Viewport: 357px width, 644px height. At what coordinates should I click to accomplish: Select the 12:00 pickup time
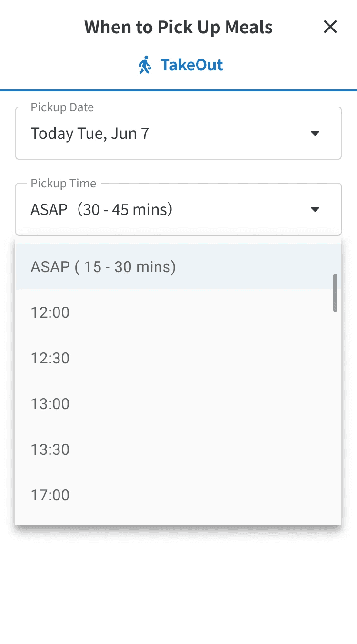coord(50,312)
